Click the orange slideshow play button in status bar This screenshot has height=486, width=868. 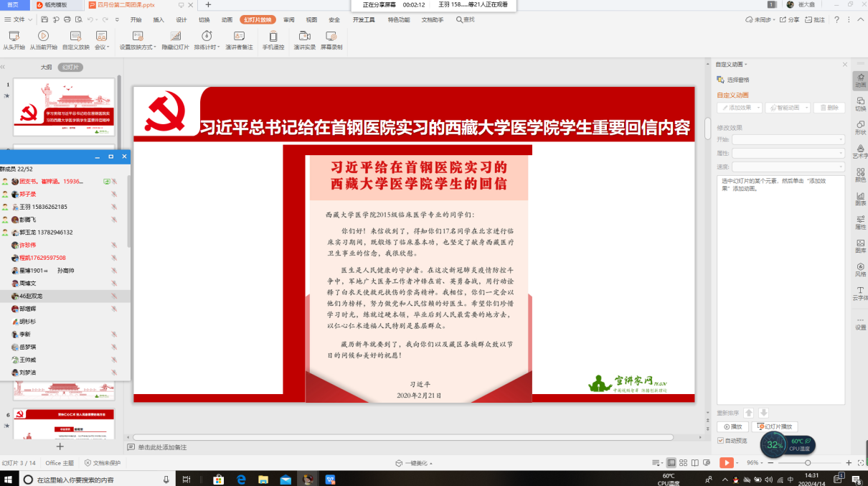coord(727,463)
